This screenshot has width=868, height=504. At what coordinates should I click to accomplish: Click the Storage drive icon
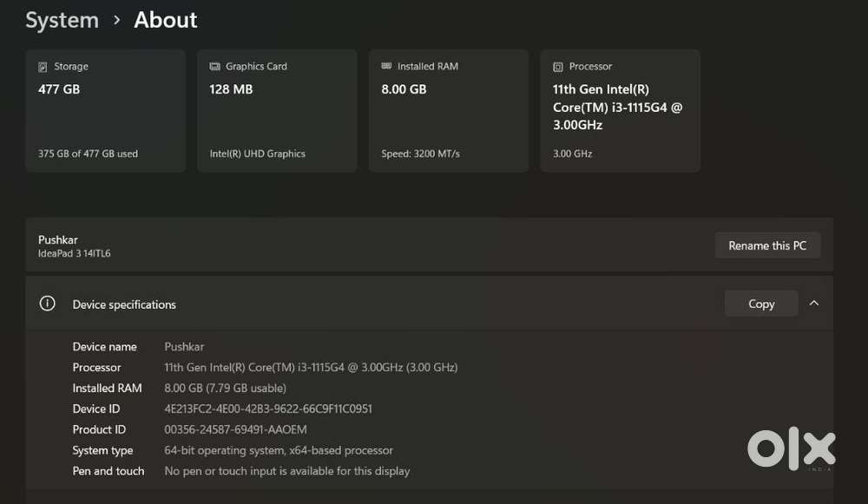(x=43, y=66)
